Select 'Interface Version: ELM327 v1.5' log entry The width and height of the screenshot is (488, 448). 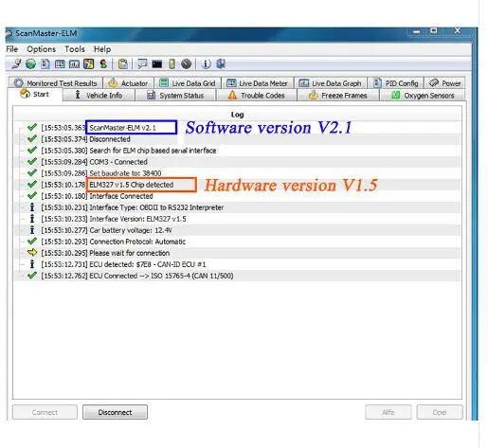tap(238, 219)
